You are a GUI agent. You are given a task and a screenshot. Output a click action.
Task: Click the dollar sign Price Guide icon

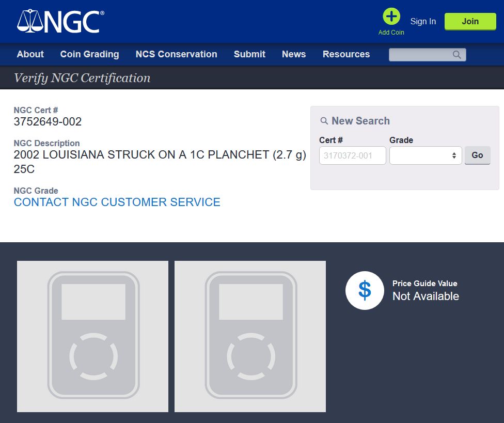coord(365,290)
